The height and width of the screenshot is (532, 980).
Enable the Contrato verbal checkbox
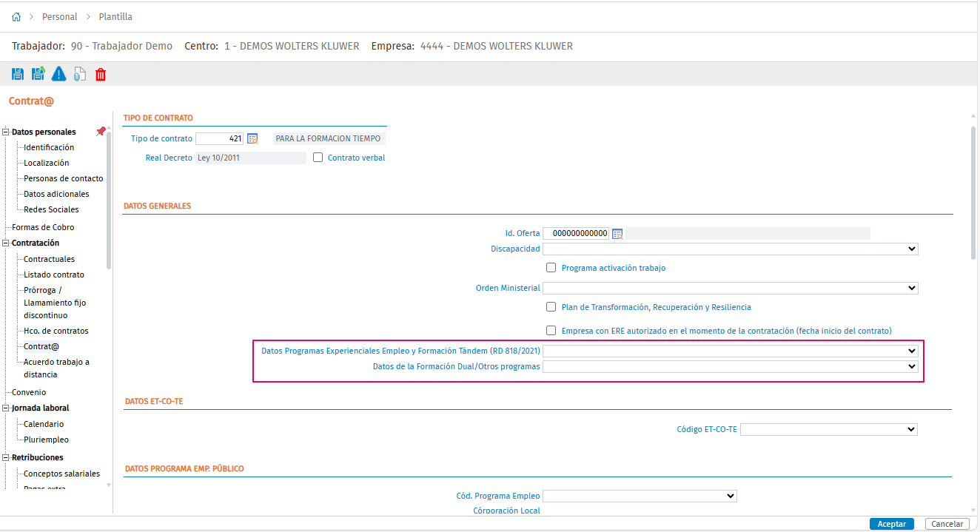318,158
